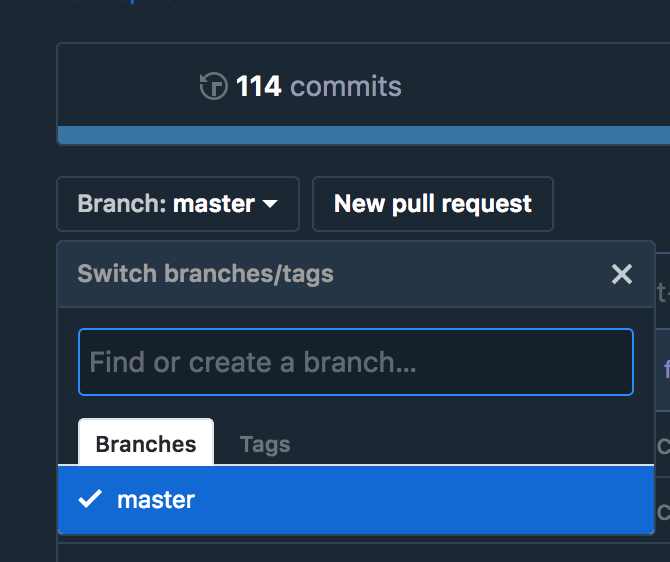Toggle the Branch: master dropdown button
The height and width of the screenshot is (562, 670).
coord(178,204)
